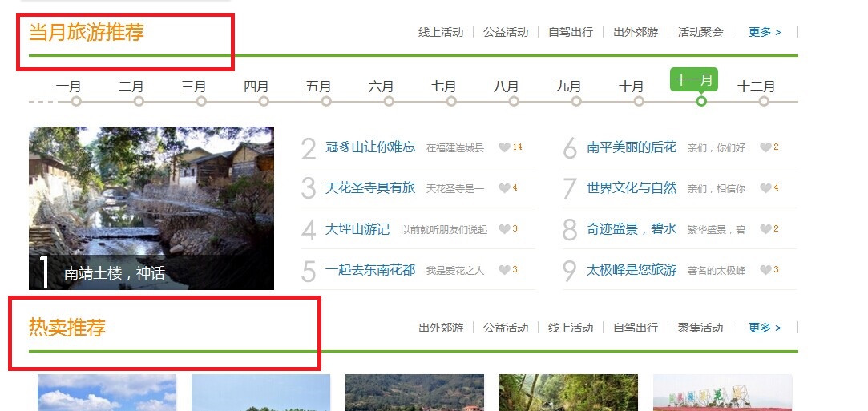Click heart icon next to 天花圣寺具有旅
868x411 pixels.
pos(504,188)
